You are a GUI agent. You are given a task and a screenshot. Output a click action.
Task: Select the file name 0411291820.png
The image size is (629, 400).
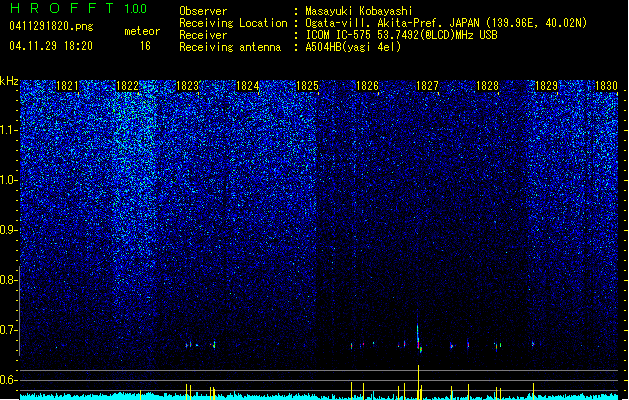tap(51, 26)
